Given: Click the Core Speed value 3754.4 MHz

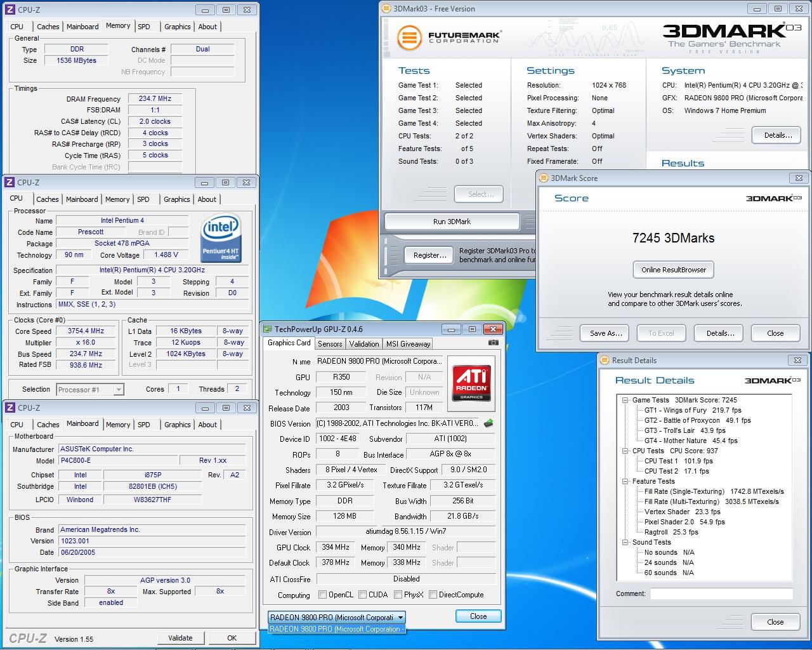Looking at the screenshot, I should click(x=86, y=331).
